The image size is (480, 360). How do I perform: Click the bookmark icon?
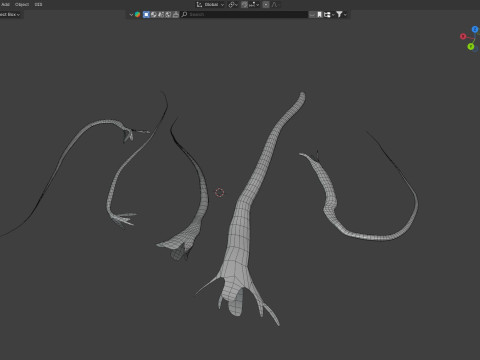[x=319, y=14]
